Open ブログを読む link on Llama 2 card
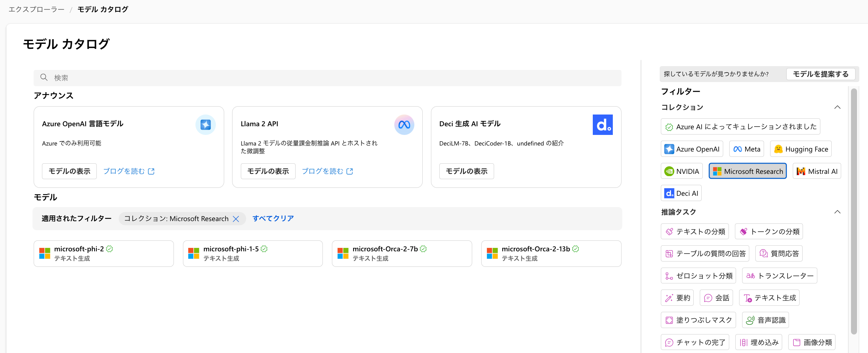 pyautogui.click(x=327, y=171)
